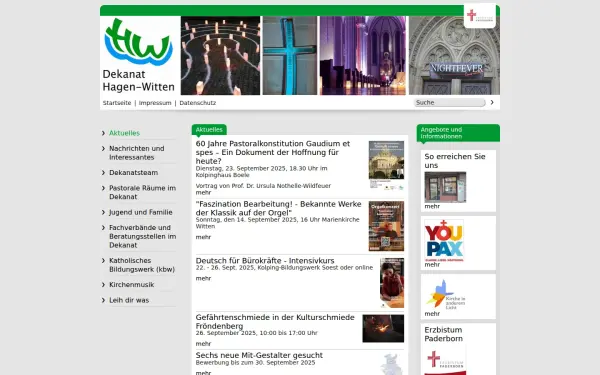Click chevron beside Dekanatsteam menu item
The image size is (600, 375).
[x=103, y=173]
